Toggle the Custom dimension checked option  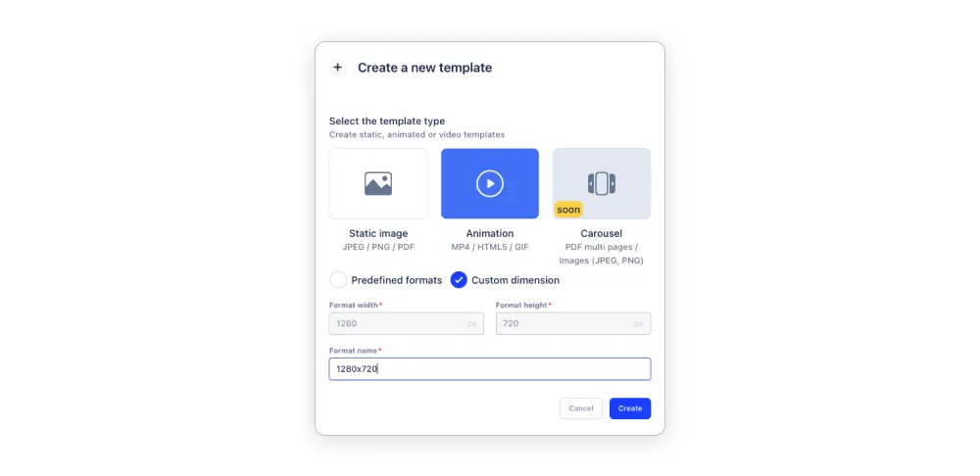459,280
